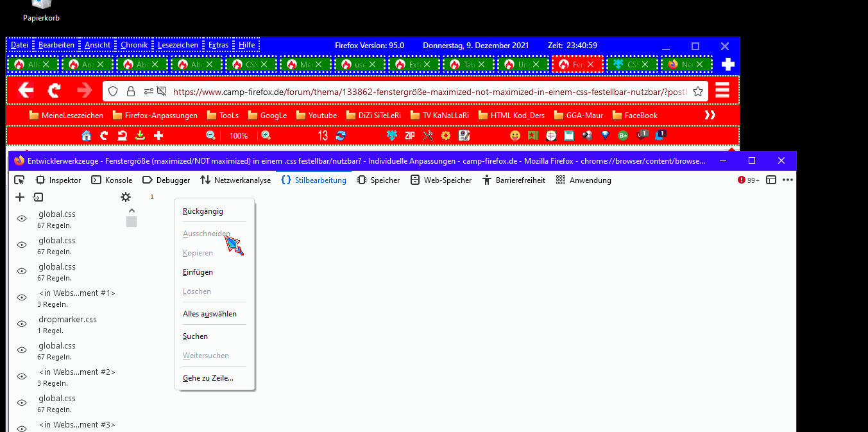This screenshot has height=432, width=868.
Task: Click stylesheet list scrollbar thumb
Action: click(132, 221)
